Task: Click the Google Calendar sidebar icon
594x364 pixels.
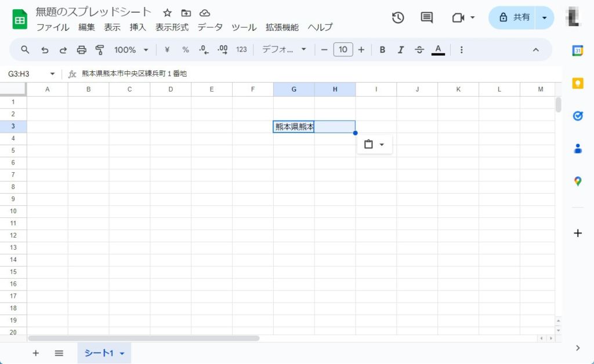Action: [x=578, y=50]
